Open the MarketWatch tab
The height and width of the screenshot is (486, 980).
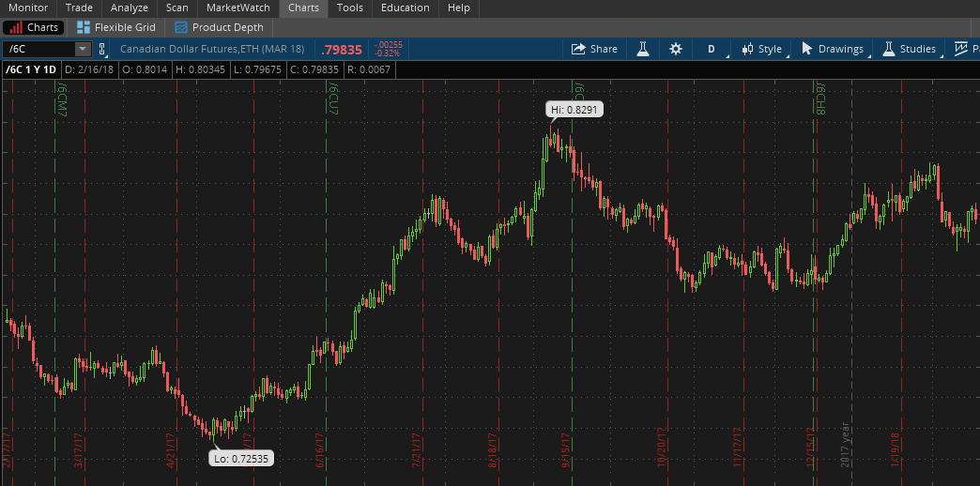(x=238, y=8)
